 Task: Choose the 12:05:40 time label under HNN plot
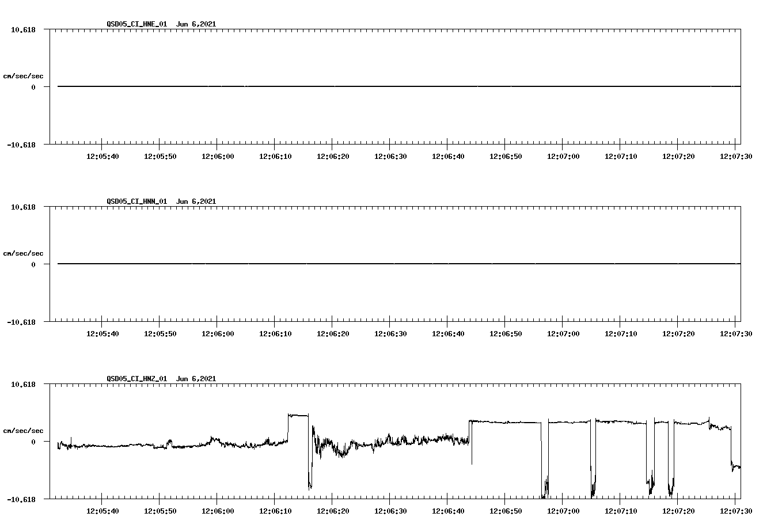[x=103, y=333]
